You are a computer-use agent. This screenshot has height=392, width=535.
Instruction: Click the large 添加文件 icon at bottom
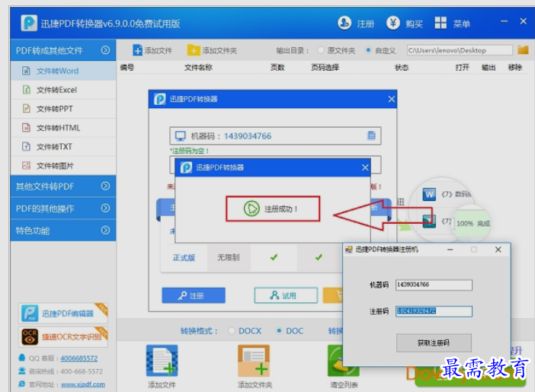(162, 361)
